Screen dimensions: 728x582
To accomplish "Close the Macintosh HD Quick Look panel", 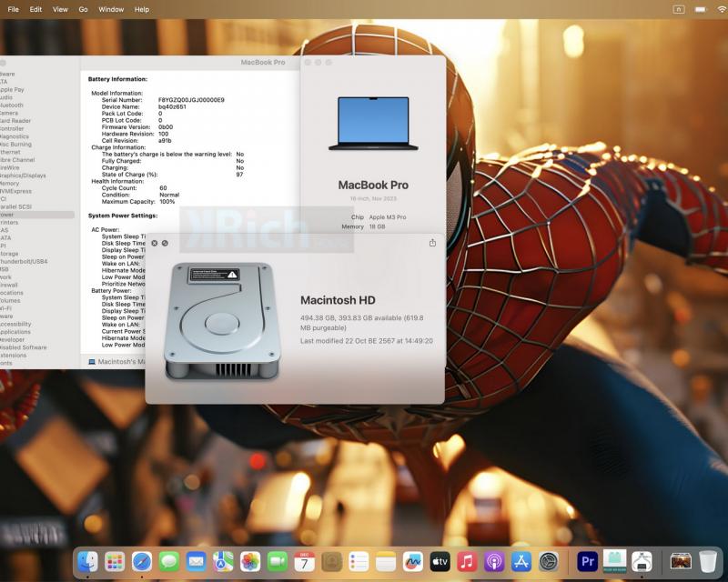I will [155, 243].
